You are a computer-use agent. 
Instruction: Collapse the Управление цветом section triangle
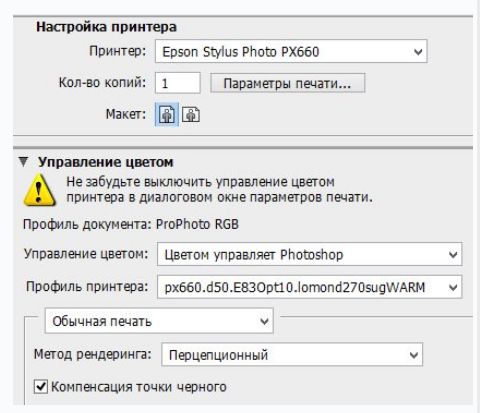pos(23,162)
